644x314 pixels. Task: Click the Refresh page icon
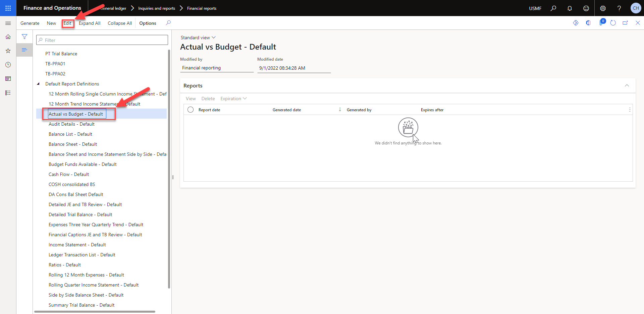tap(613, 23)
